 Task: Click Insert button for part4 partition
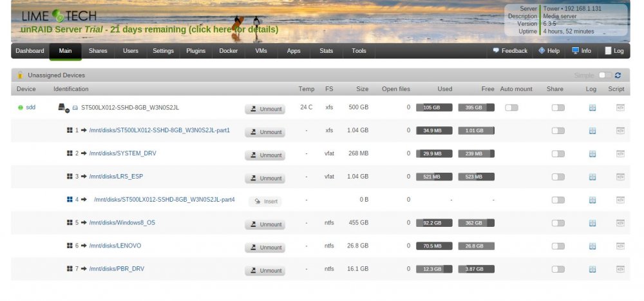(x=265, y=201)
